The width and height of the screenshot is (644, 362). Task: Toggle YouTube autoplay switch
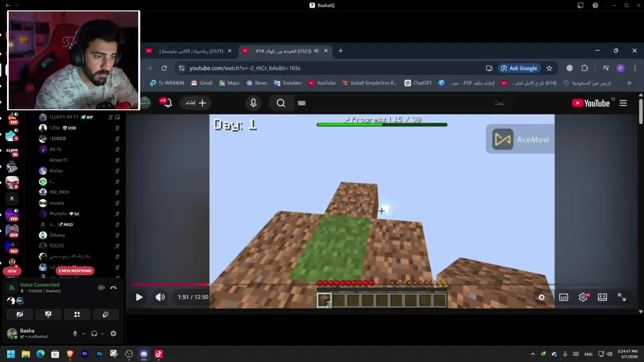[541, 297]
